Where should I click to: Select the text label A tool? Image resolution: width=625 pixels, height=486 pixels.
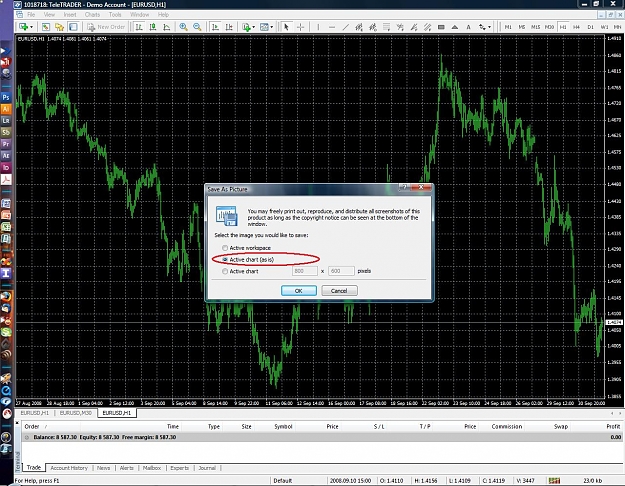point(468,27)
